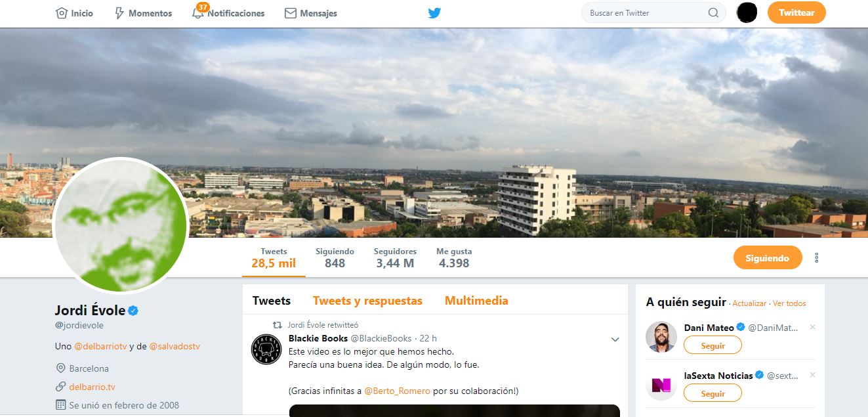Open the account avatar menu
868x417 pixels.
[747, 12]
